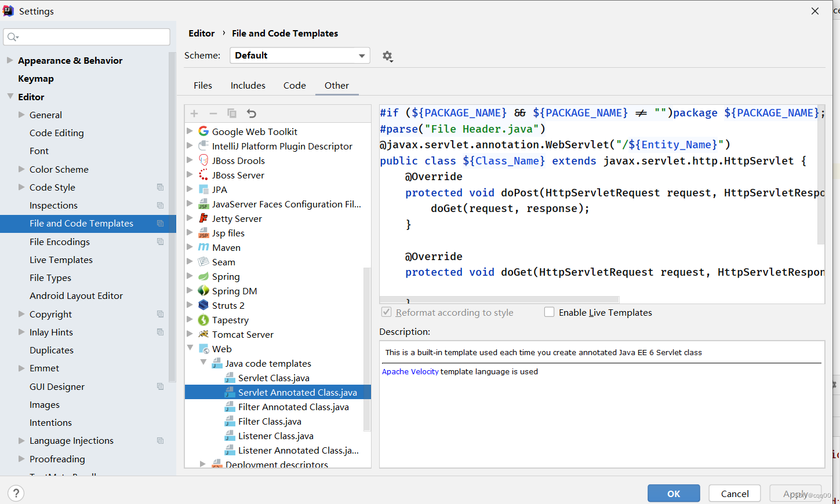This screenshot has width=840, height=504.
Task: Click the settings sidebar vertical scrollbar
Action: (x=172, y=217)
